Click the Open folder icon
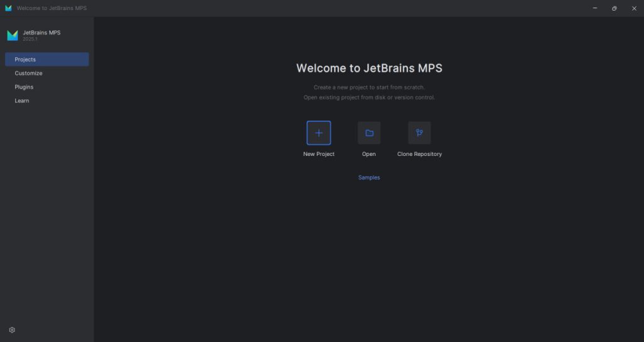The width and height of the screenshot is (644, 342). tap(369, 133)
